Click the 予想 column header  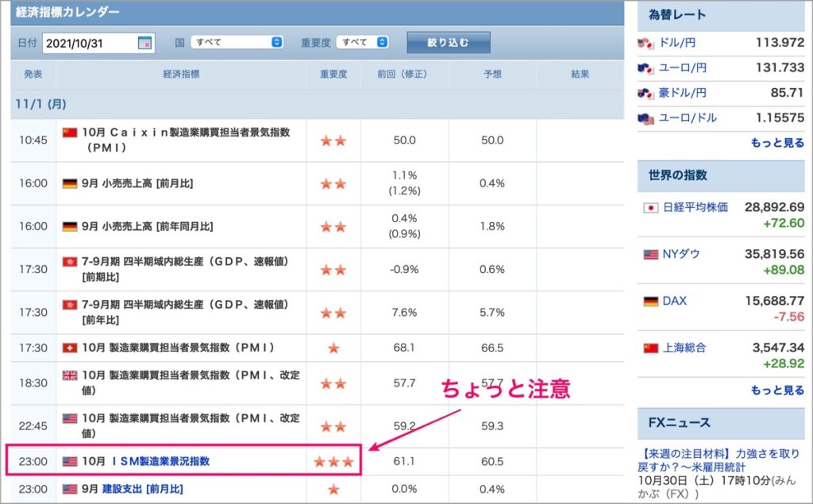[x=492, y=74]
